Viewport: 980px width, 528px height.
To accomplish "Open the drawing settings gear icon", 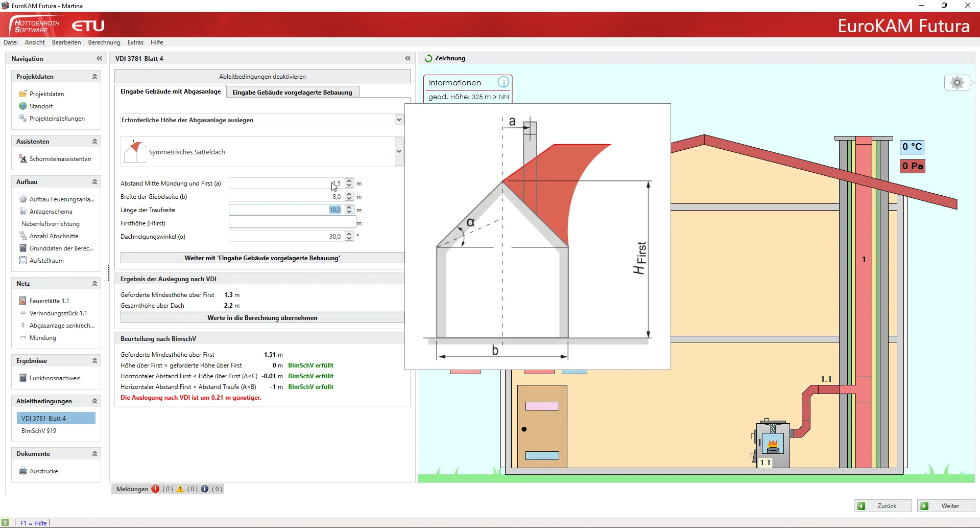I will [x=957, y=82].
